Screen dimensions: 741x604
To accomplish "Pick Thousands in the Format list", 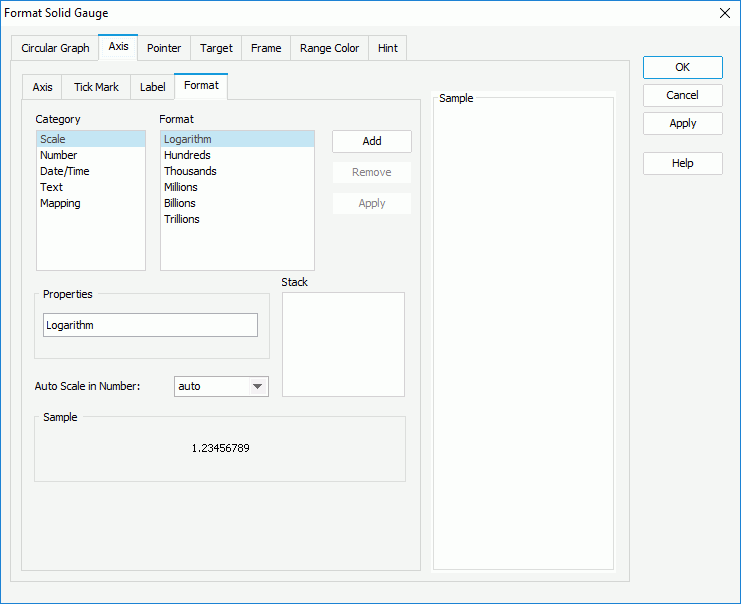I will point(190,171).
